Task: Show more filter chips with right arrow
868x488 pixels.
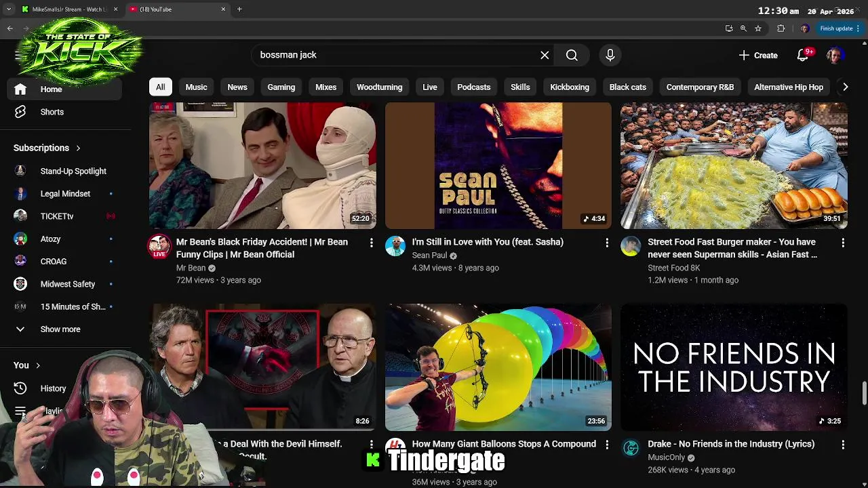Action: pos(845,87)
